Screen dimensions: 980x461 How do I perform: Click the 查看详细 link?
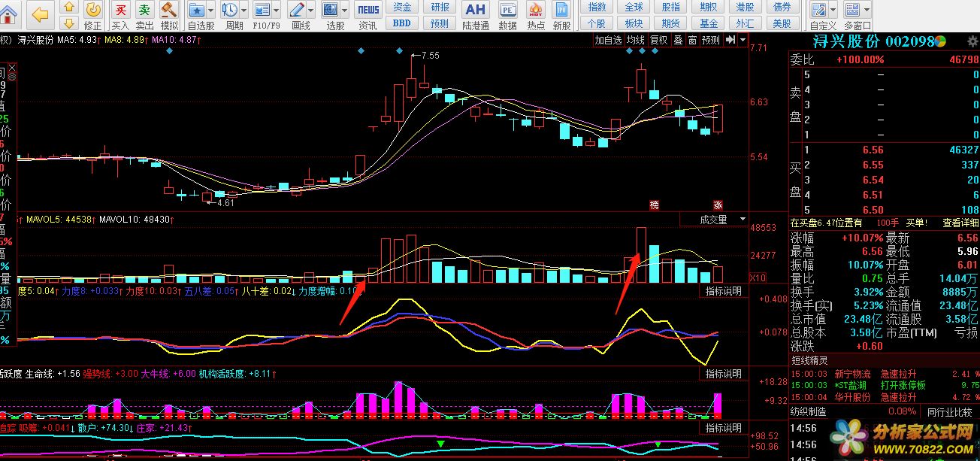click(960, 223)
